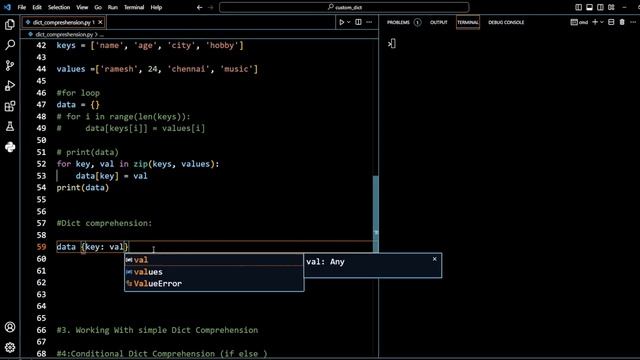This screenshot has height=360, width=640.
Task: Open the Python extension view
Action: pos(10,147)
